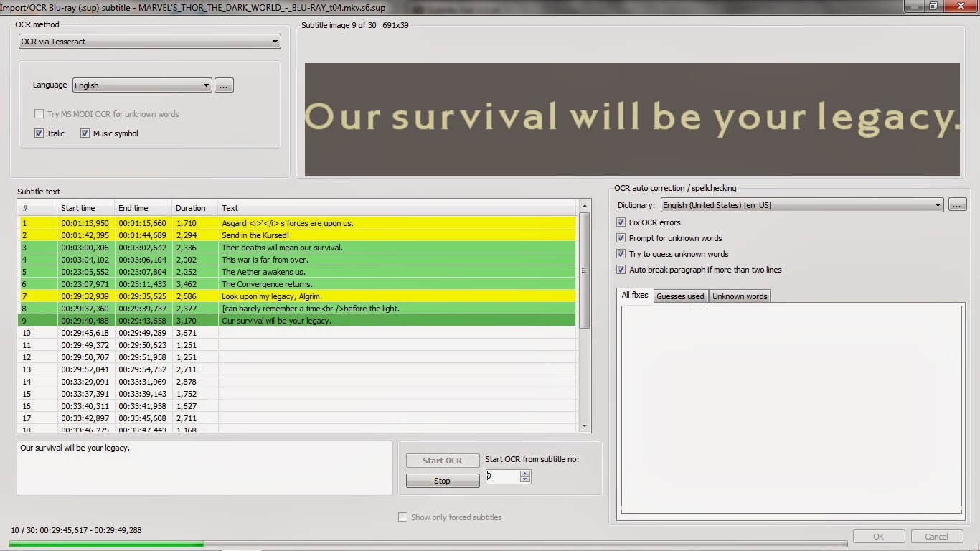Toggle Auto break paragraph checkbox
Screen dimensions: 980x551
621,270
